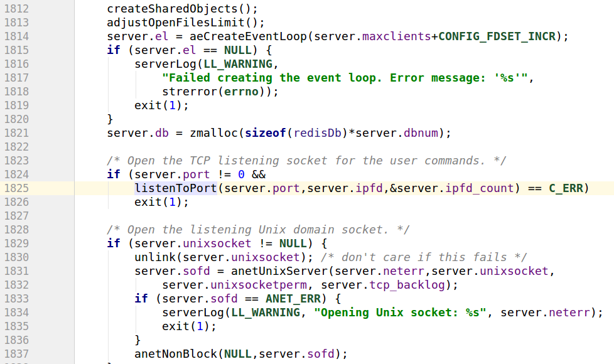614x364 pixels.
Task: Click line number 1821 in the gutter
Action: click(16, 133)
